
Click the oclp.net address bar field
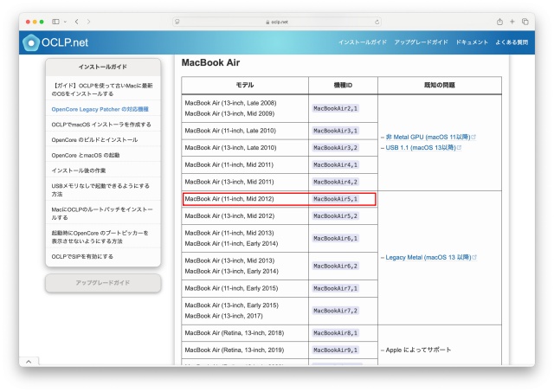click(277, 21)
